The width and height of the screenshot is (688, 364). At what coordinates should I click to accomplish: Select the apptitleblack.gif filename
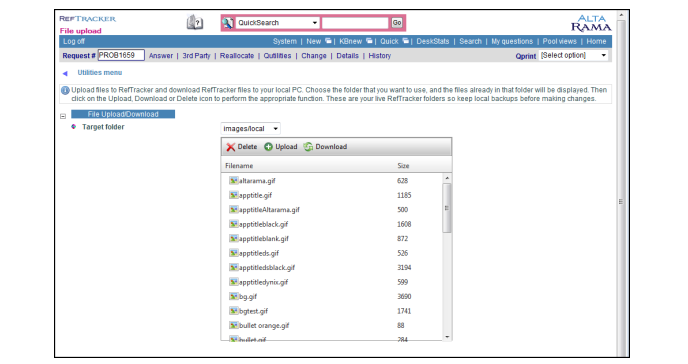(x=263, y=224)
